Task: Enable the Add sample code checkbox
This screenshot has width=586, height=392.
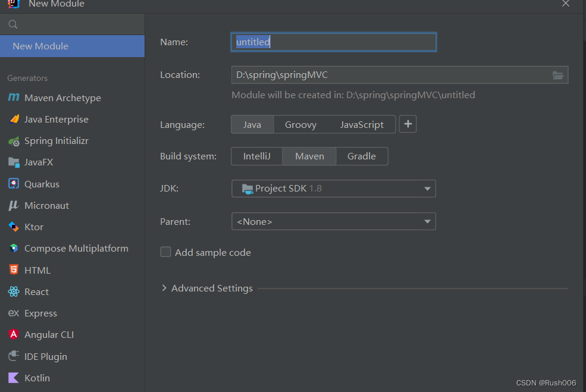Action: click(x=165, y=252)
